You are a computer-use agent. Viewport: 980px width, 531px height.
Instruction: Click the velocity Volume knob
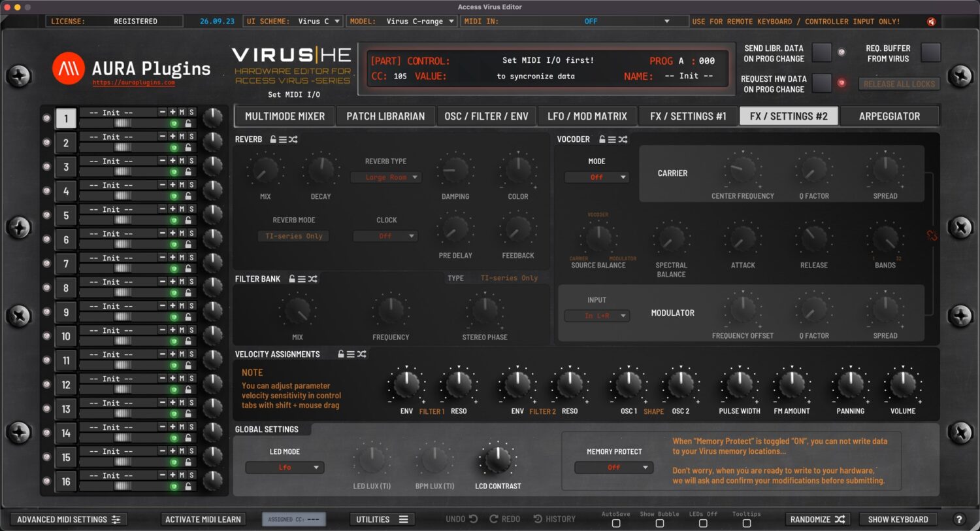click(903, 385)
